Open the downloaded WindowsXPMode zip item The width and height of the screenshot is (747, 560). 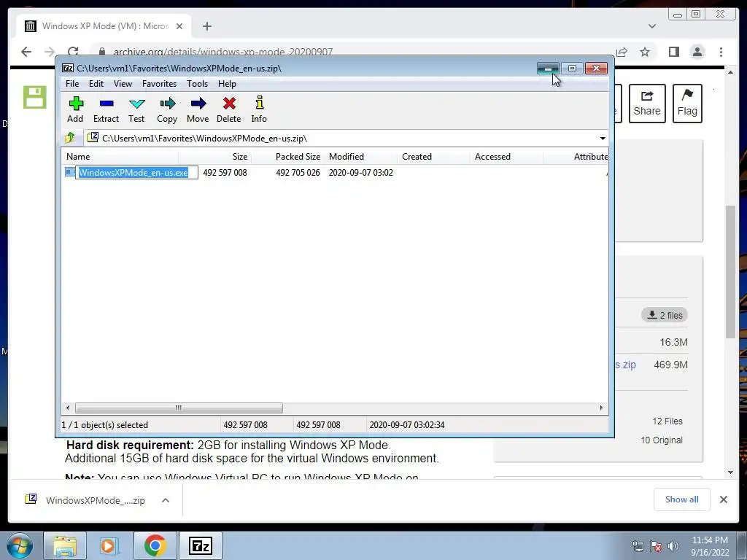coord(86,500)
